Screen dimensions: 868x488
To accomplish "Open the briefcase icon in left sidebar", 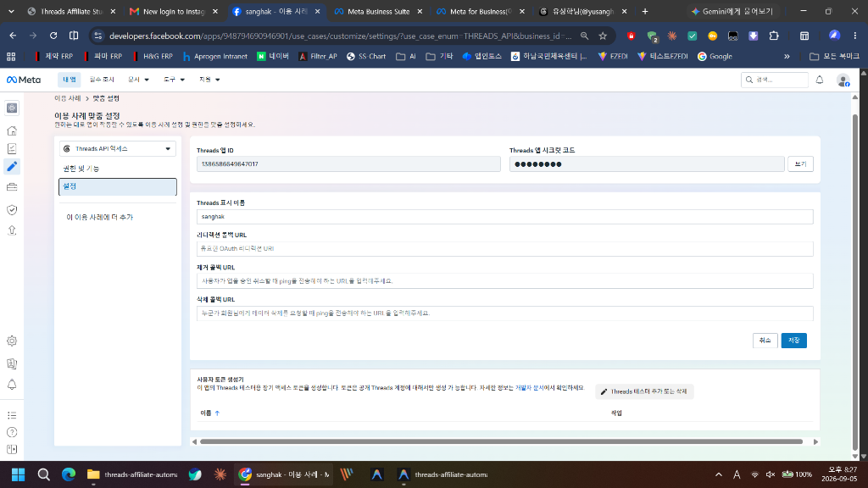I will 12,187.
